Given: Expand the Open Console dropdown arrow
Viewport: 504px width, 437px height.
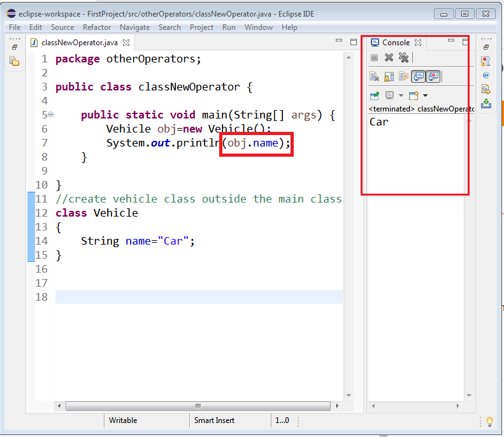Looking at the screenshot, I should pos(425,96).
